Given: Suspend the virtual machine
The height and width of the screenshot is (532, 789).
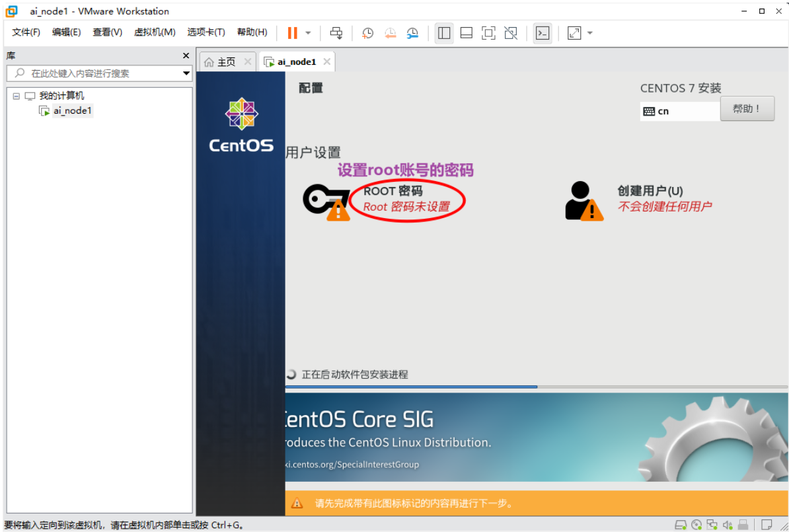Looking at the screenshot, I should (291, 32).
